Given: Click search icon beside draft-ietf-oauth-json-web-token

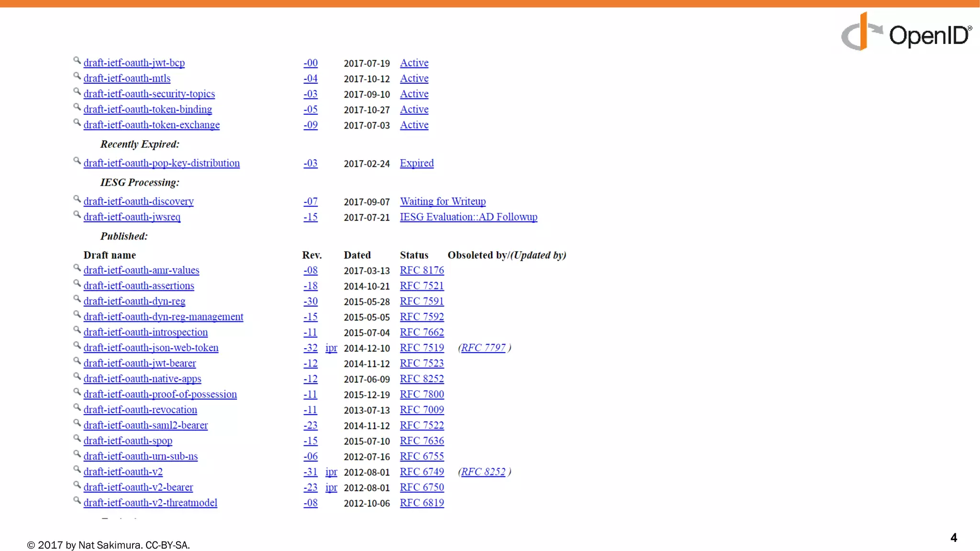Looking at the screenshot, I should click(x=77, y=345).
